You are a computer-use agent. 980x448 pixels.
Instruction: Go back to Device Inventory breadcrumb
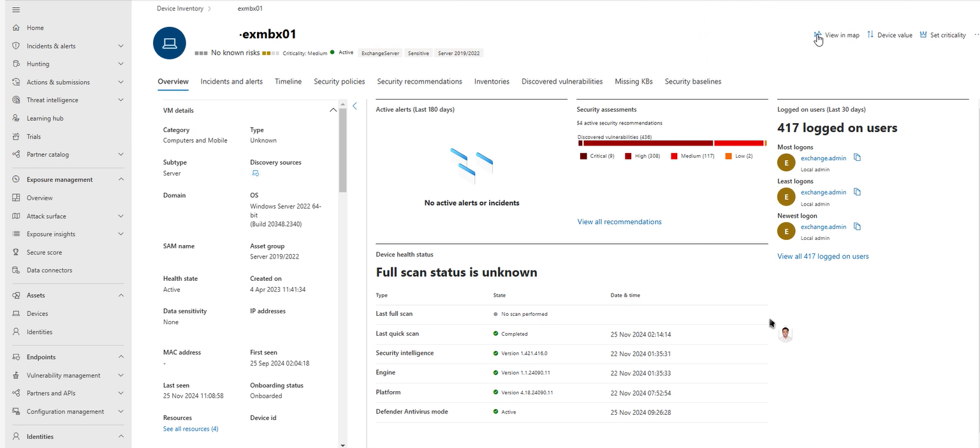pyautogui.click(x=180, y=8)
